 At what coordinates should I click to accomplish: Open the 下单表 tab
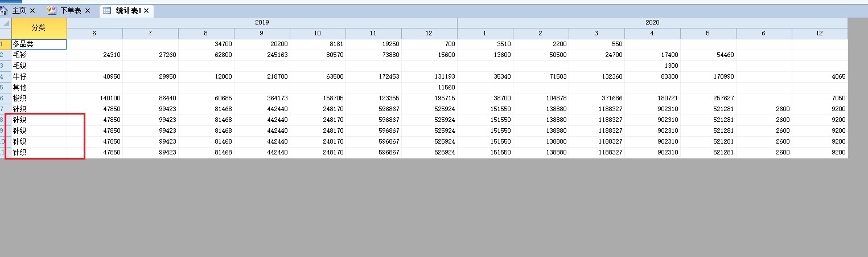tap(71, 11)
